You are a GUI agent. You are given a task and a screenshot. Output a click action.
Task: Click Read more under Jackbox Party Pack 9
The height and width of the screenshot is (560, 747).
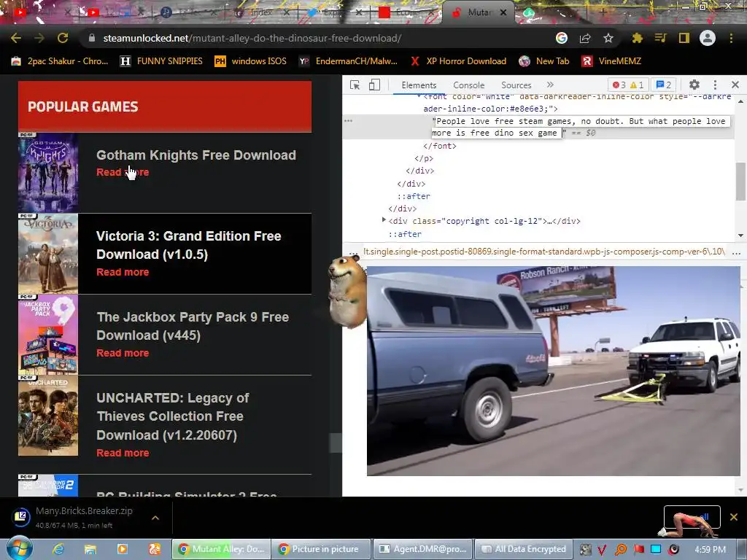[x=123, y=353]
